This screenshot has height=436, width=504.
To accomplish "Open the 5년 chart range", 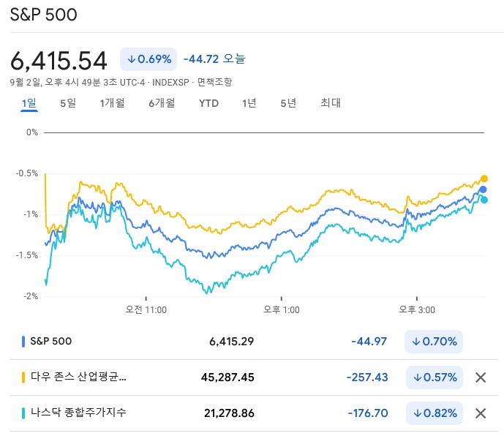I will (288, 103).
